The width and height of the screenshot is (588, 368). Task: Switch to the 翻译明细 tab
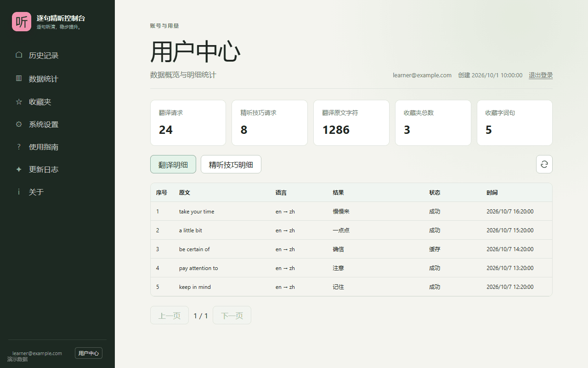tap(173, 164)
